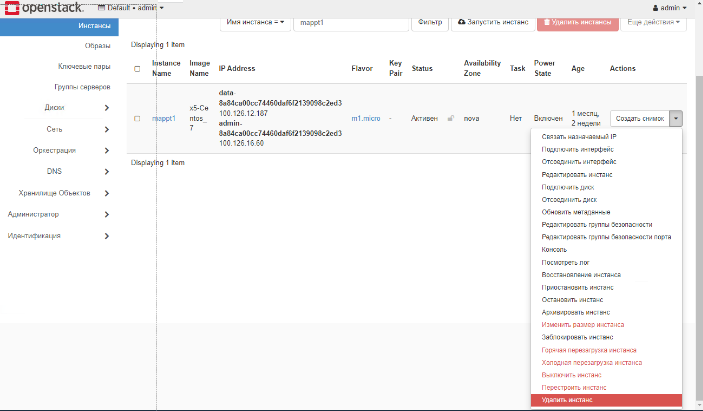703x411 pixels.
Task: Open the mappt1 instance link
Action: tap(164, 118)
